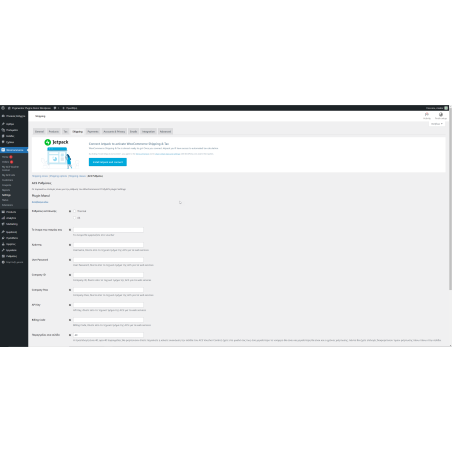Click help tip icon beside User Password field
Screen dimensions: 452x452
pyautogui.click(x=70, y=260)
